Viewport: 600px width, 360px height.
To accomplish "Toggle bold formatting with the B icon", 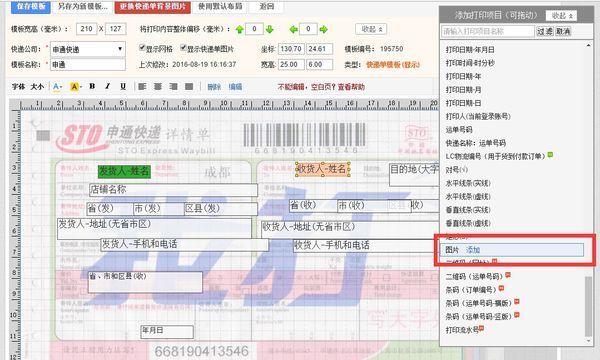I will pyautogui.click(x=92, y=86).
